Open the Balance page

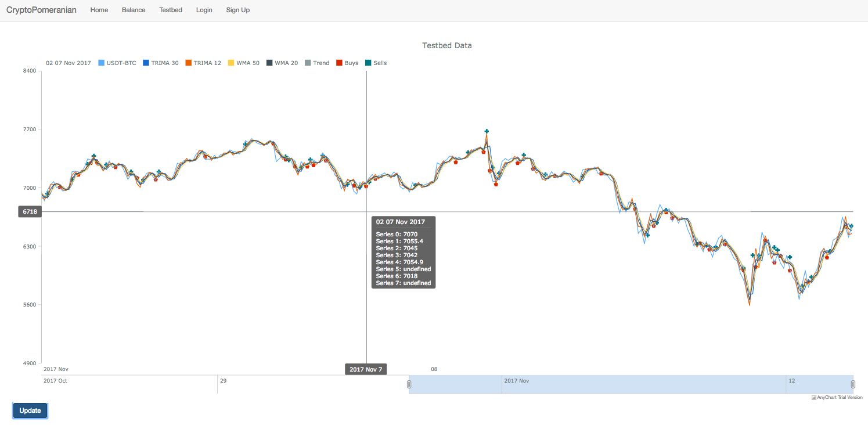click(x=134, y=10)
